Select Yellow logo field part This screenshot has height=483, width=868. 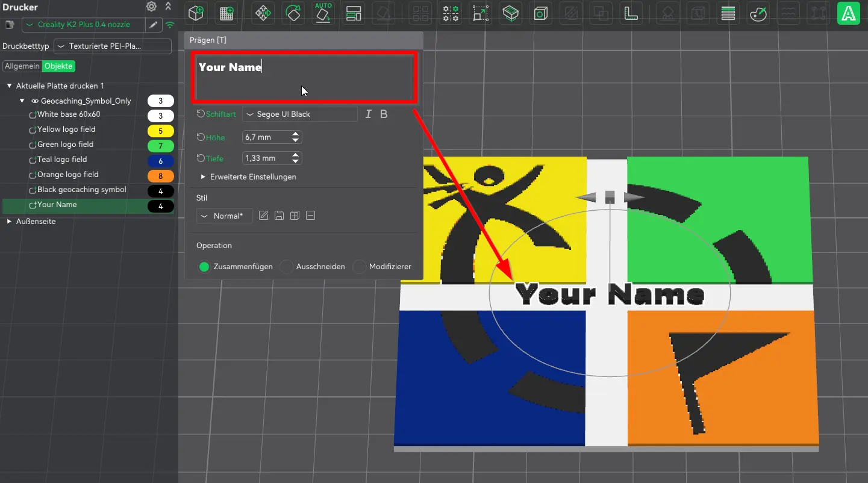(66, 129)
